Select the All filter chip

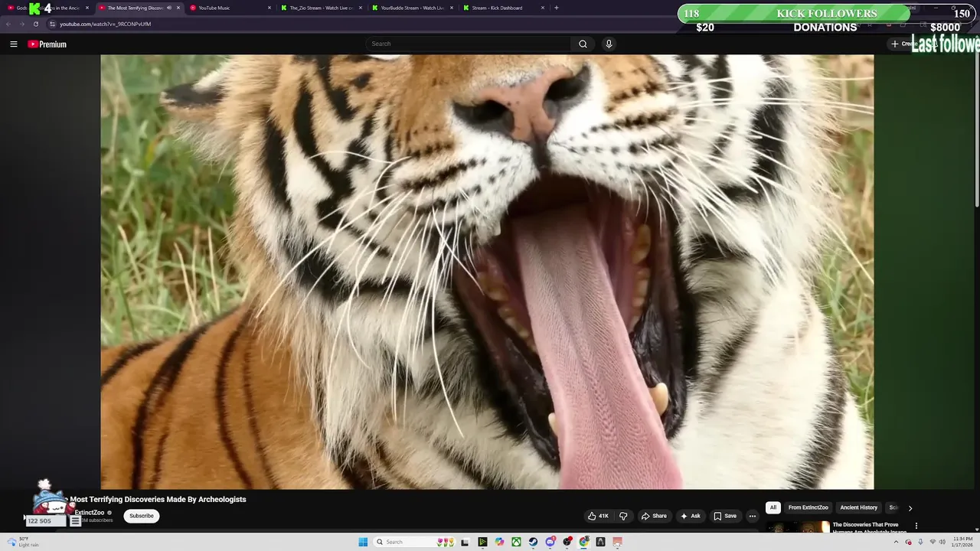773,507
